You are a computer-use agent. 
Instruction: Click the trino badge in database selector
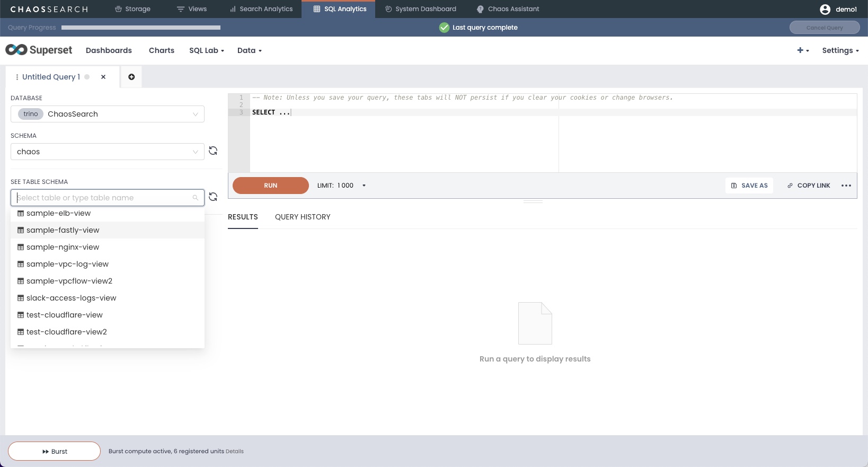point(31,114)
